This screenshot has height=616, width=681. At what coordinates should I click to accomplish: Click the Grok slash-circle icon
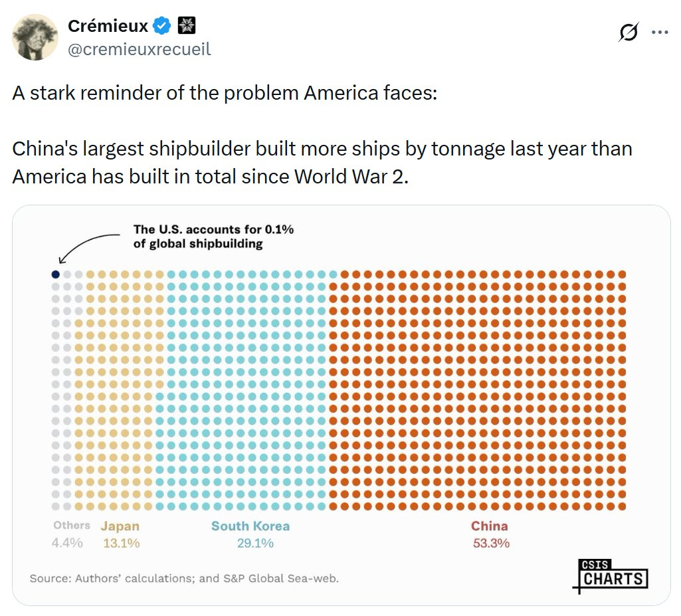pyautogui.click(x=629, y=32)
